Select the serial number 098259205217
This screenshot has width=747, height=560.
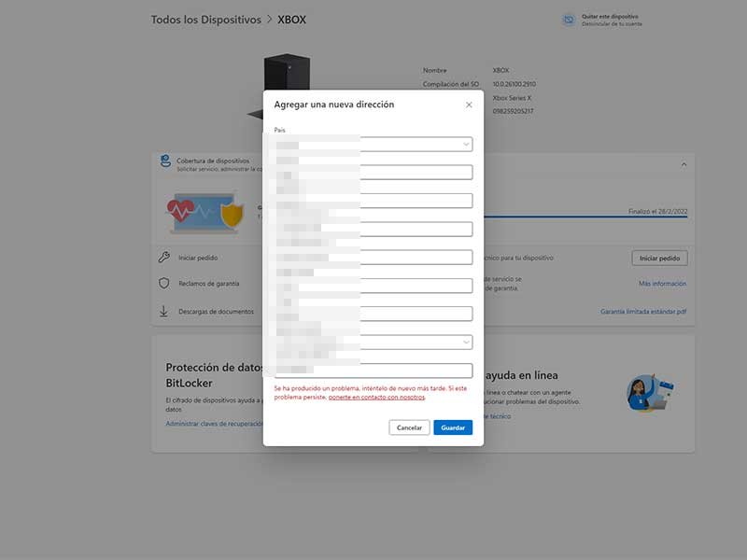point(513,111)
